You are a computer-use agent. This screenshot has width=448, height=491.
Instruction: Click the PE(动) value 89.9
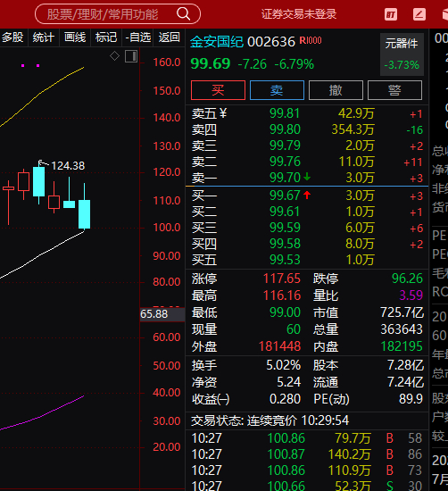[411, 399]
